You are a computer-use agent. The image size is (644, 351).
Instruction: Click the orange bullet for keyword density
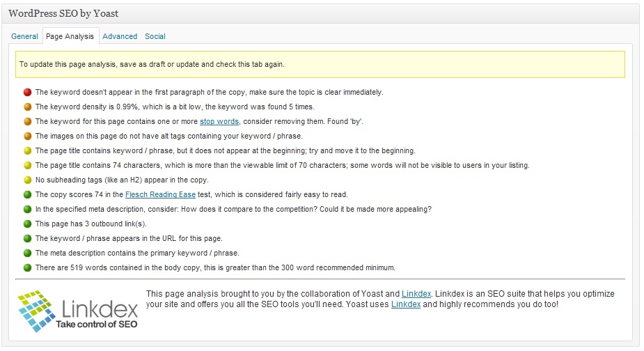28,107
